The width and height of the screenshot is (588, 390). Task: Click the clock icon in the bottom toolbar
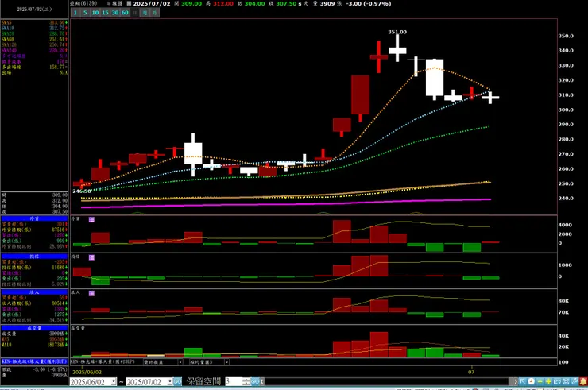pos(532,382)
